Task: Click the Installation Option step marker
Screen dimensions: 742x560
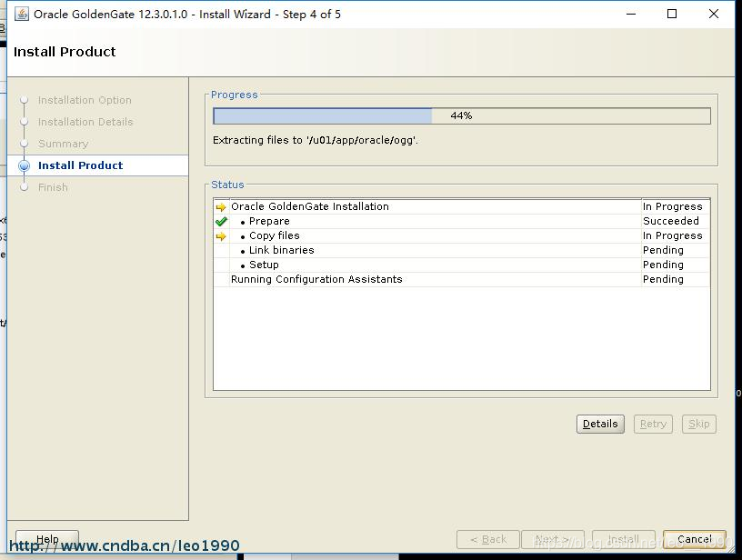Action: [x=25, y=100]
